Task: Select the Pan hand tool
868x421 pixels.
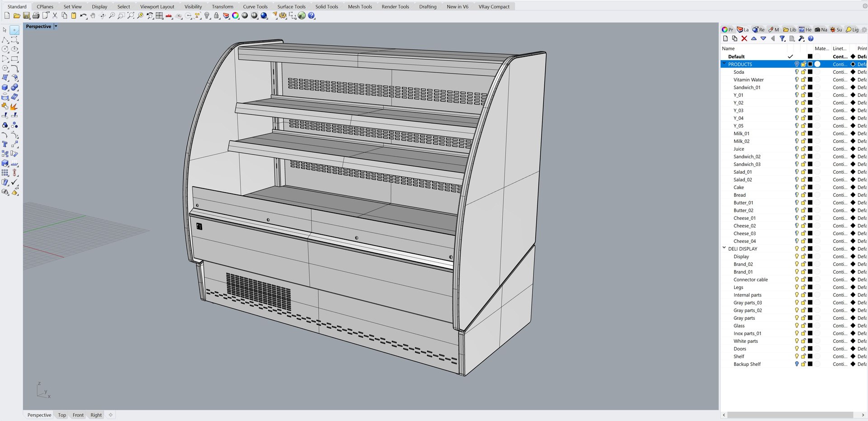Action: tap(93, 16)
